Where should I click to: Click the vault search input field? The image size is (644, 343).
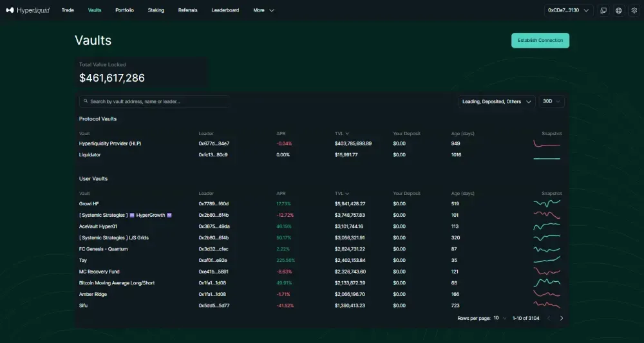(155, 102)
